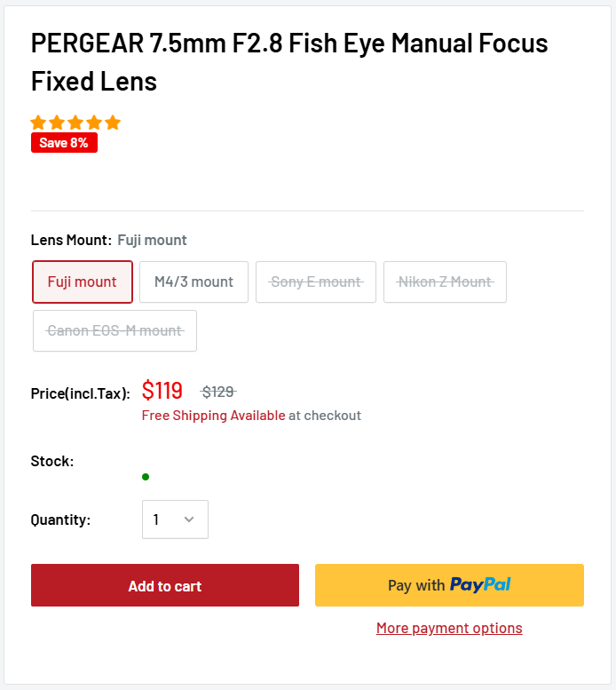The image size is (616, 690).
Task: Open the More payment options link
Action: [449, 628]
